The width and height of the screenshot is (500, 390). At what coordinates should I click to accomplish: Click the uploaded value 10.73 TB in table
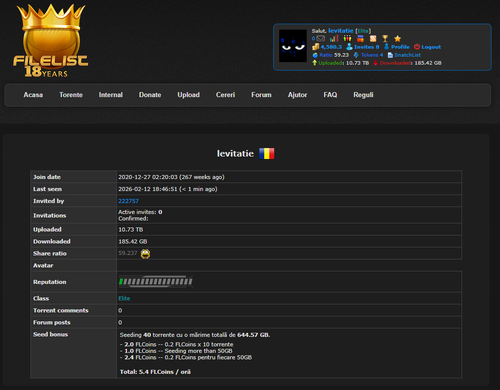pos(131,230)
